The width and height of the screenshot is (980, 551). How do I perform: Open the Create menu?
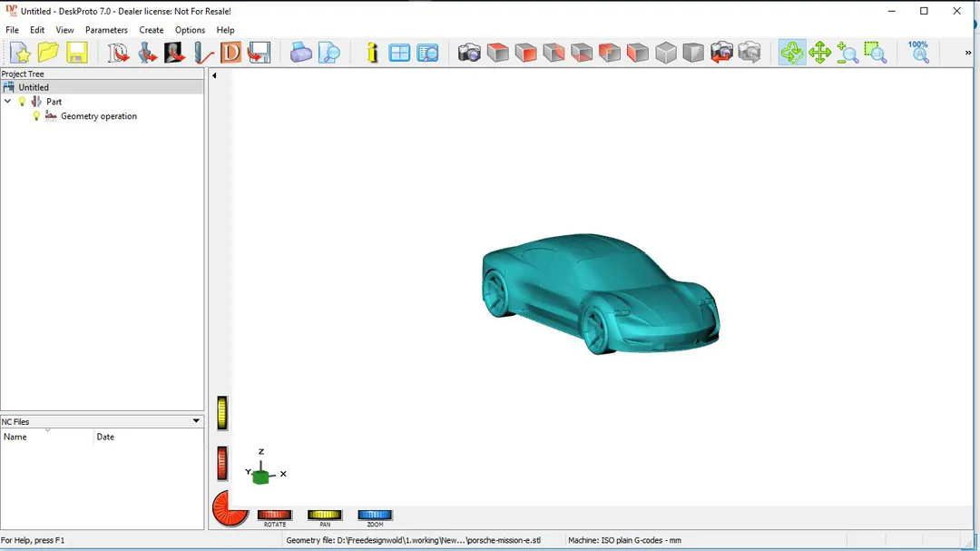152,30
